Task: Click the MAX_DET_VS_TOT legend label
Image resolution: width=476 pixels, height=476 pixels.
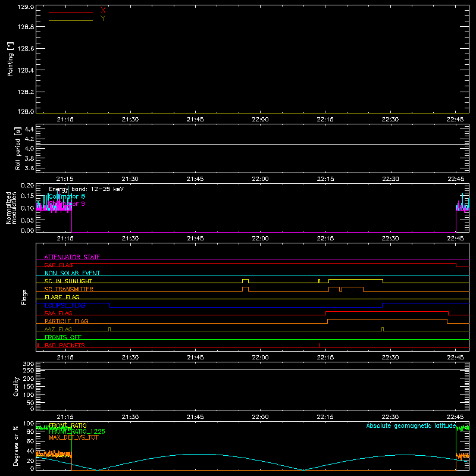Action: coord(74,437)
